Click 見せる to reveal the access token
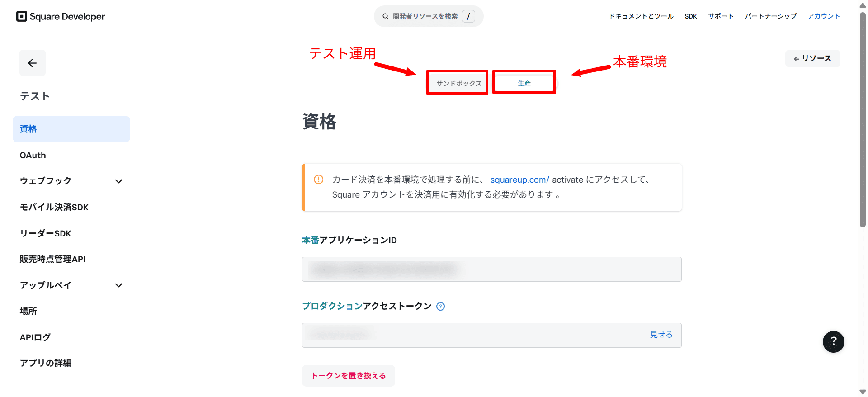 661,335
